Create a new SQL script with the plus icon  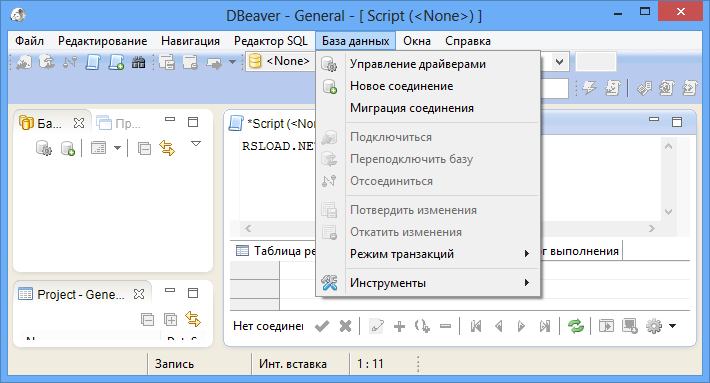pos(116,62)
